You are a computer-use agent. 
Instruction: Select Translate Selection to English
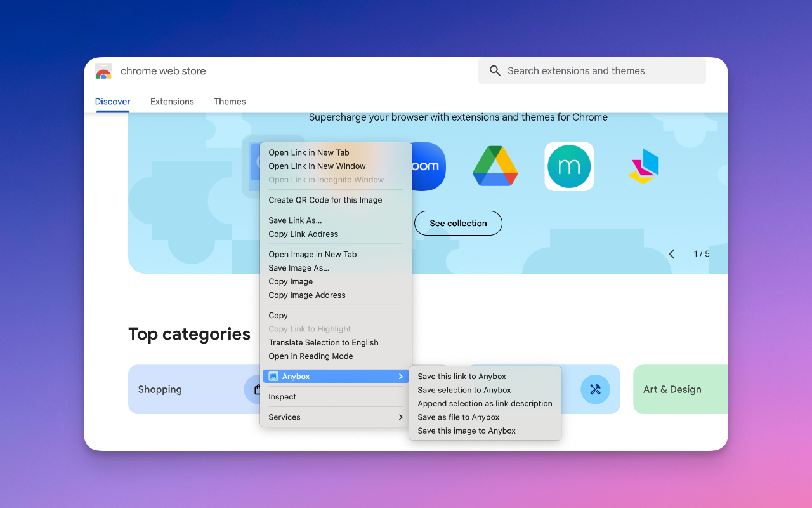click(x=336, y=343)
